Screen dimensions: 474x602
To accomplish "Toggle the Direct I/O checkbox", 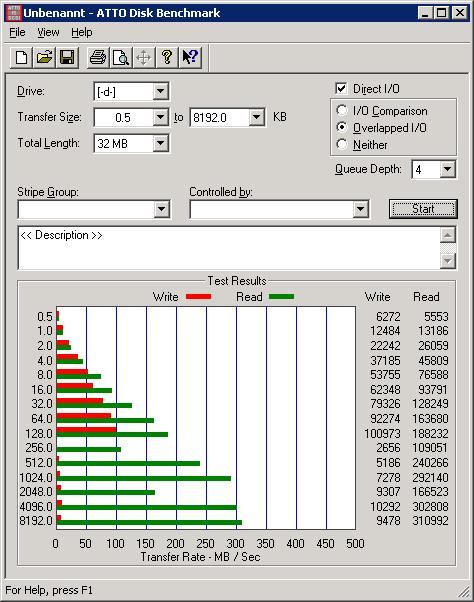I will [341, 89].
